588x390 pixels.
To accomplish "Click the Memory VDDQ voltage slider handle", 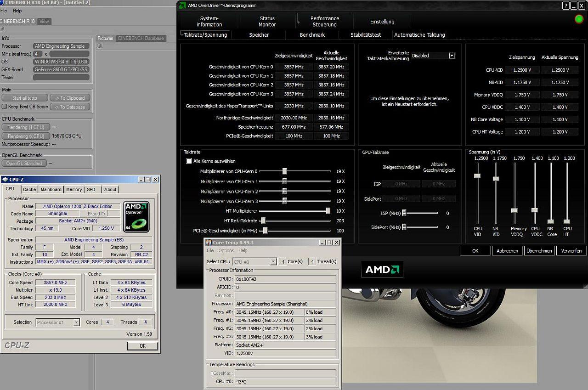I will coord(514,210).
